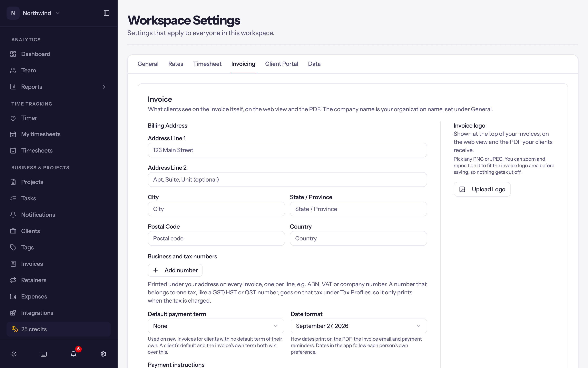Select the Invoicing tab
The height and width of the screenshot is (368, 588).
(x=243, y=64)
